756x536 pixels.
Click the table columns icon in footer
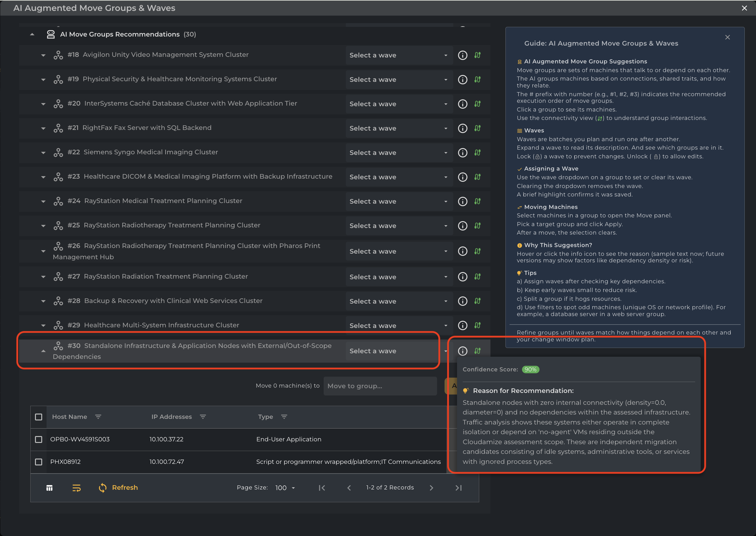click(x=50, y=488)
